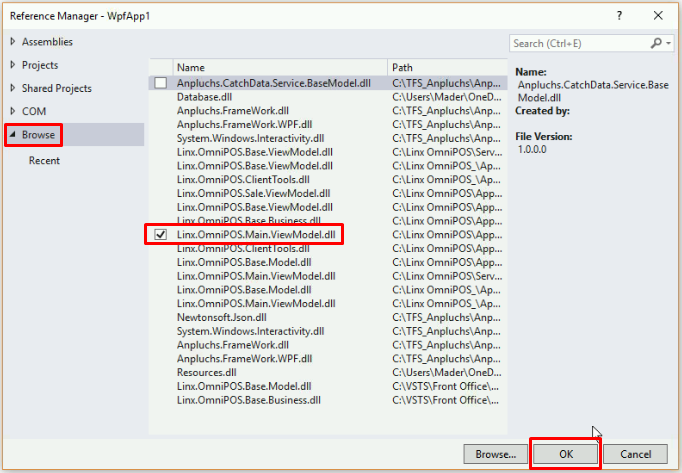
Task: Select the Database.dll row
Action: (x=328, y=97)
